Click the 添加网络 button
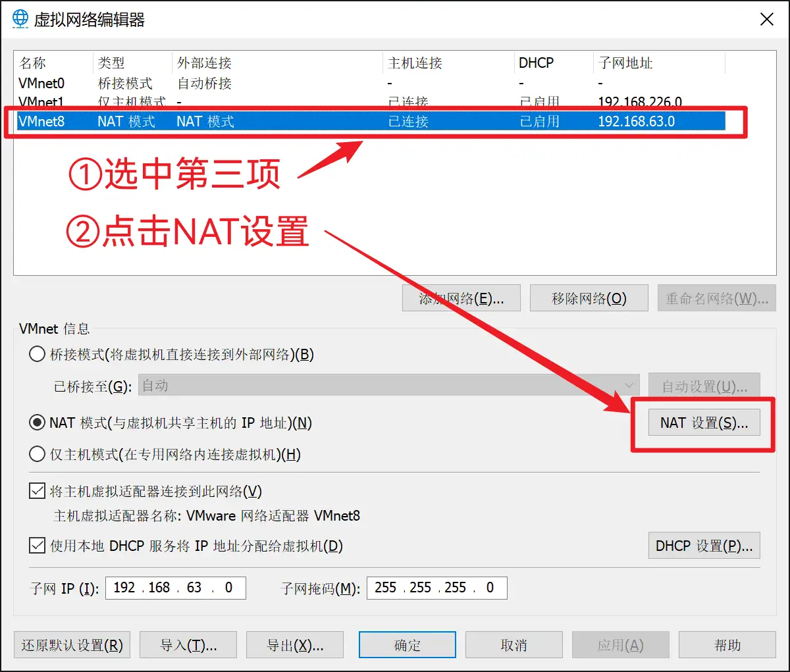790x672 pixels. coord(461,299)
